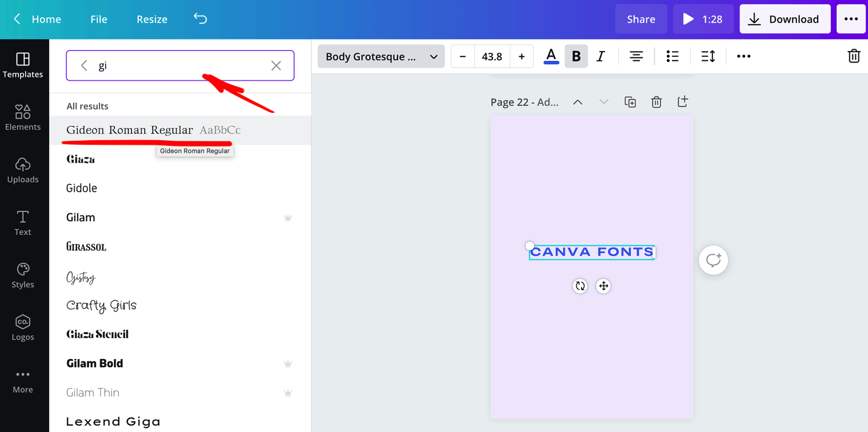Duplicate page 22

coord(630,102)
